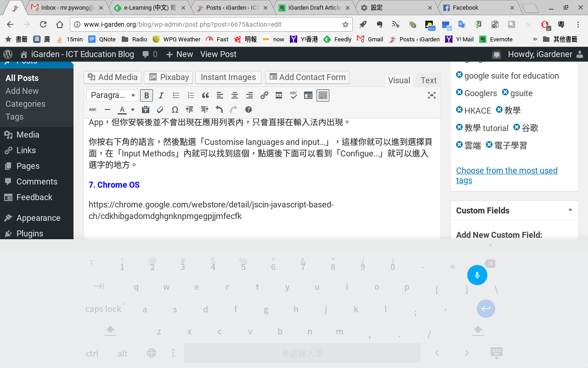This screenshot has width=588, height=368.
Task: Open the text color picker arrow
Action: point(133,109)
